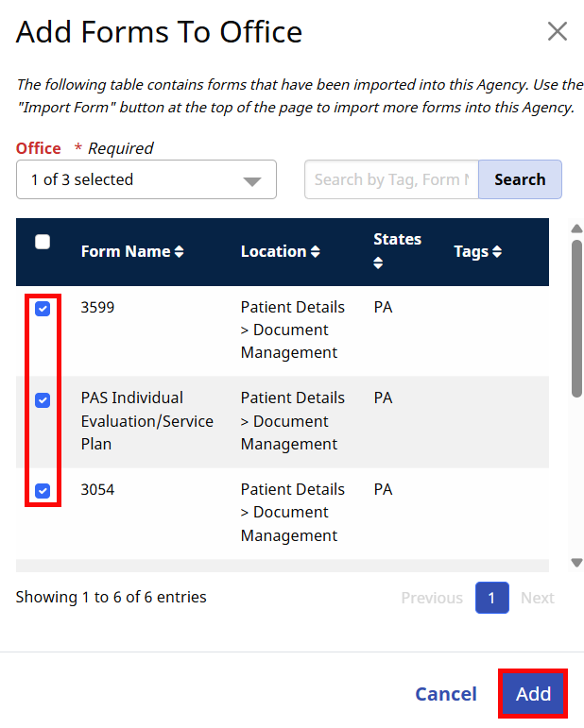Uncheck the 3599 form checkbox
Viewport: 584px width, 728px height.
[43, 309]
